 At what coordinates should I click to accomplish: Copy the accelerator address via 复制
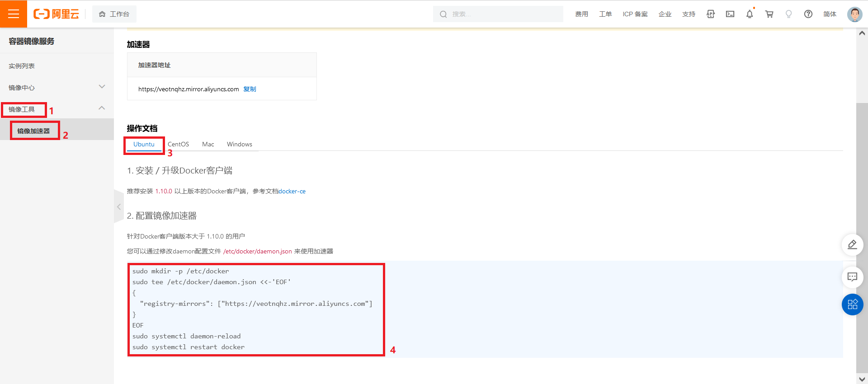250,89
